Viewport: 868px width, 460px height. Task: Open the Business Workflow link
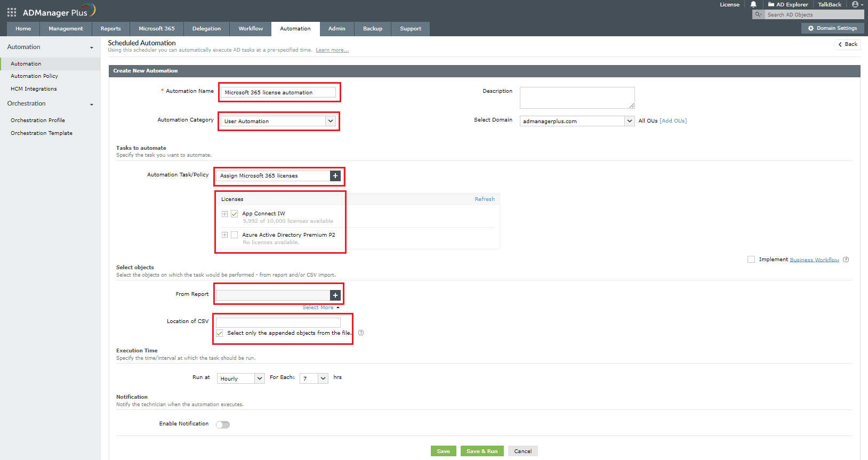814,260
